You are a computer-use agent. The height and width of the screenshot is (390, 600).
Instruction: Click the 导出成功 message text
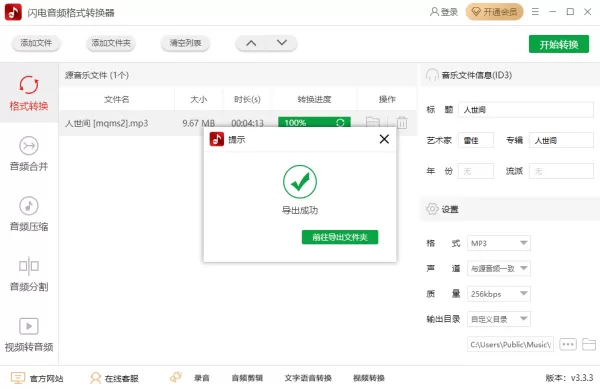tap(300, 210)
